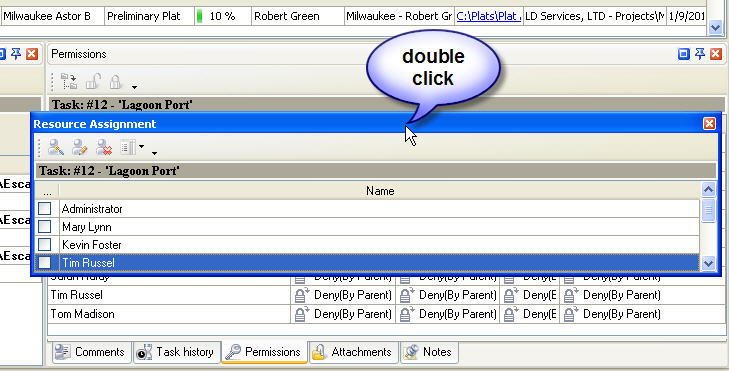
Task: Click the resource list scrollbar thumb
Action: (x=708, y=210)
